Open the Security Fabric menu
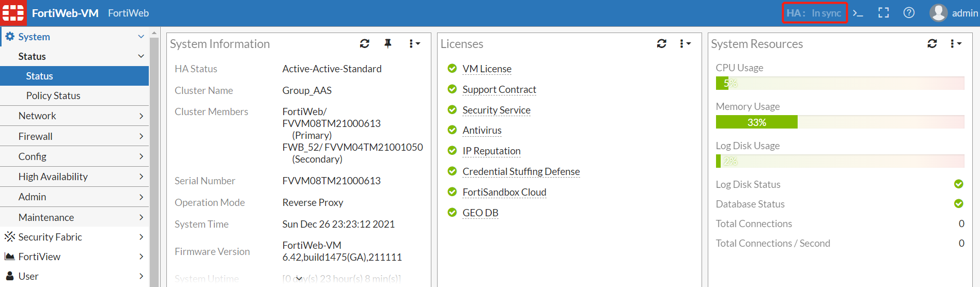Screen dimensions: 980x287 74,237
